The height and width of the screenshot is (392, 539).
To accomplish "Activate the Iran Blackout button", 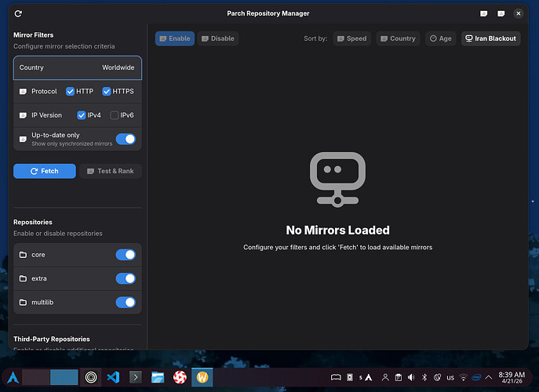I will [x=491, y=38].
